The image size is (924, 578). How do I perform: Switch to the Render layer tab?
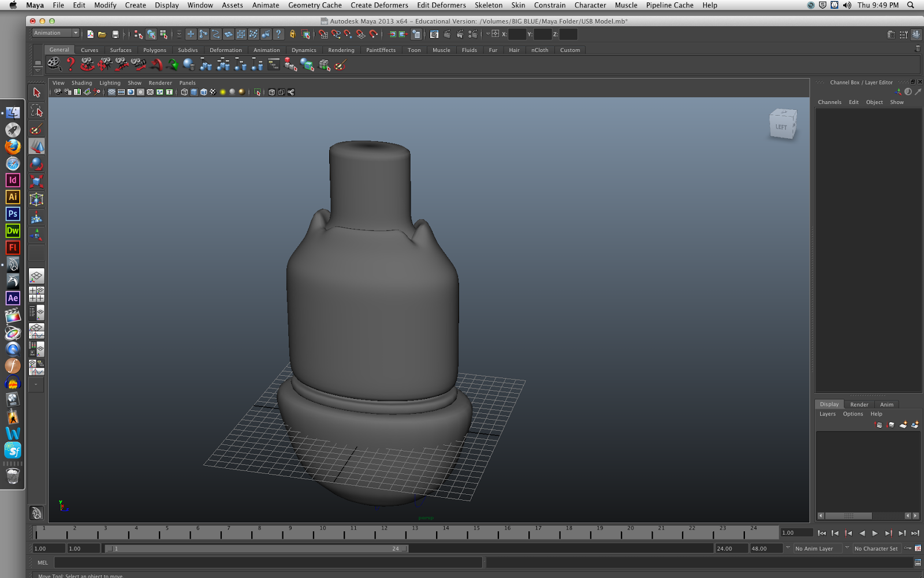859,405
